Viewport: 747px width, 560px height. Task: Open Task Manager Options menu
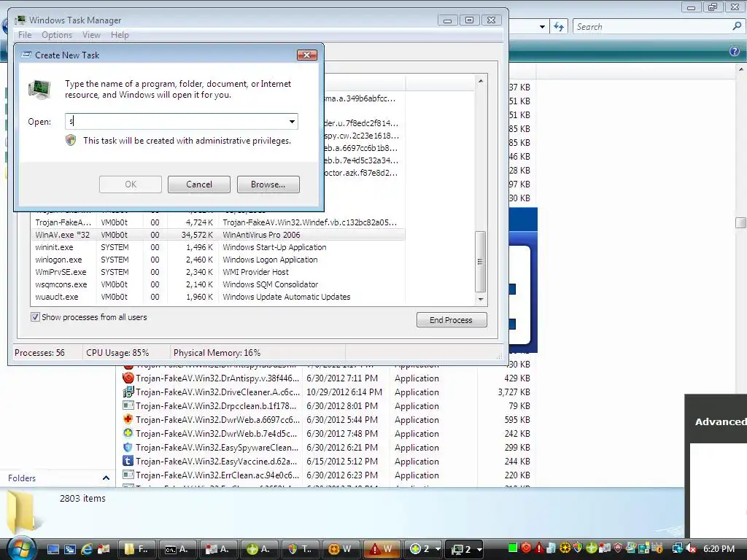pyautogui.click(x=57, y=35)
